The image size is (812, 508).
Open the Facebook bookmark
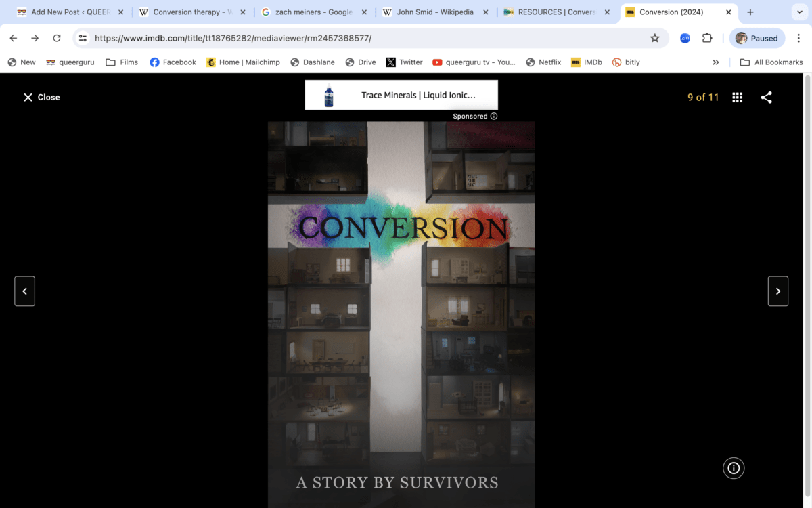pos(173,62)
